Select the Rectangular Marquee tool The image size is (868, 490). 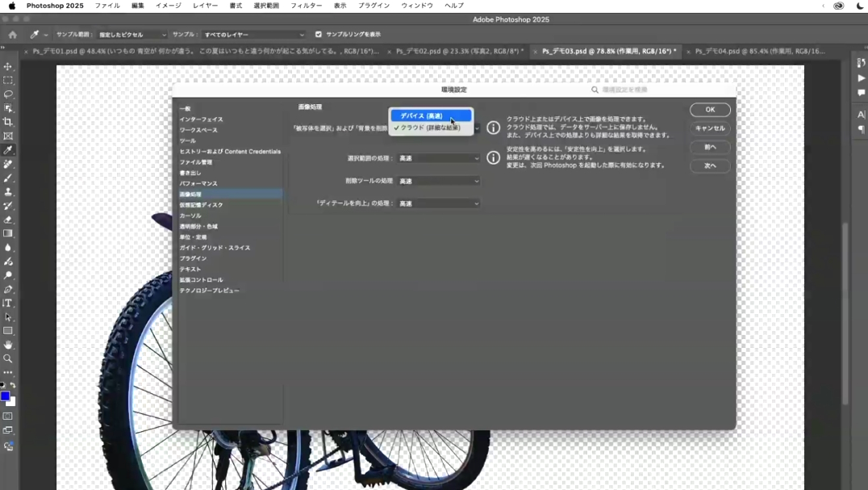point(8,80)
